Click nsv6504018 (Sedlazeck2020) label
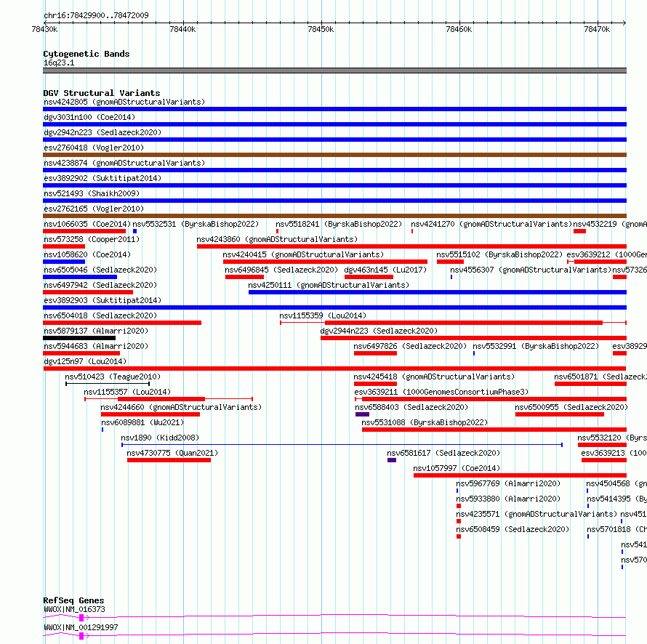Screen dimensions: 647x644 (x=100, y=315)
